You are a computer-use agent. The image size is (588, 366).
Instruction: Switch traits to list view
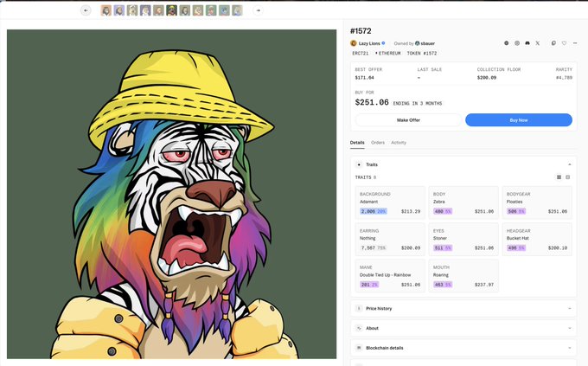coord(568,177)
